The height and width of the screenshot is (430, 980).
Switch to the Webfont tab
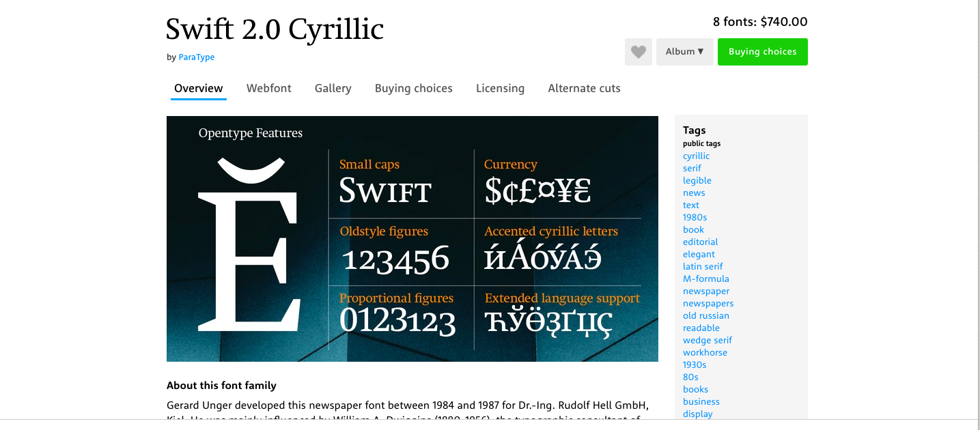269,88
